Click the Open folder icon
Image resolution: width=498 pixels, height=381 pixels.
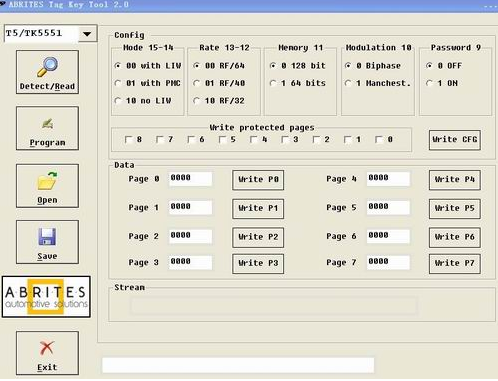coord(47,181)
